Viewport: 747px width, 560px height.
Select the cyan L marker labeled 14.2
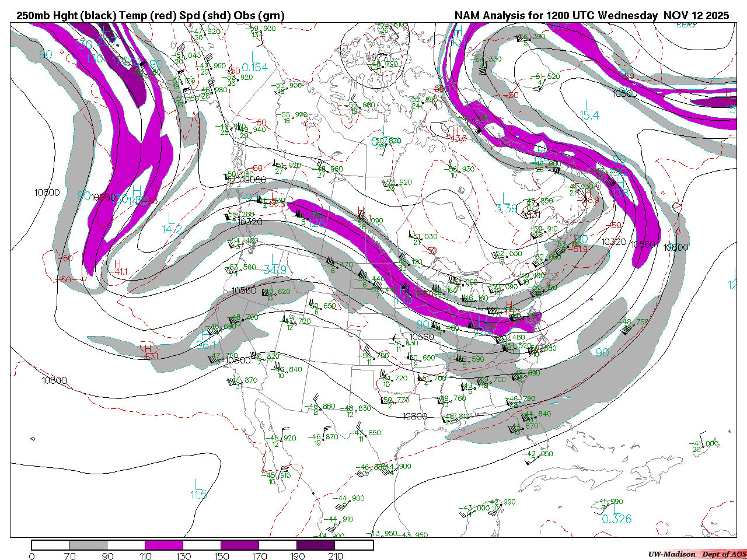pyautogui.click(x=170, y=219)
